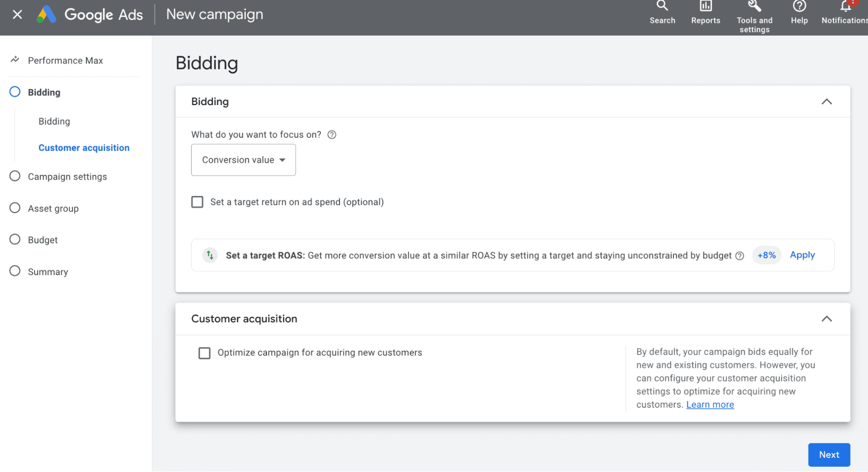
Task: Select the Budget step radio circle
Action: pyautogui.click(x=15, y=240)
